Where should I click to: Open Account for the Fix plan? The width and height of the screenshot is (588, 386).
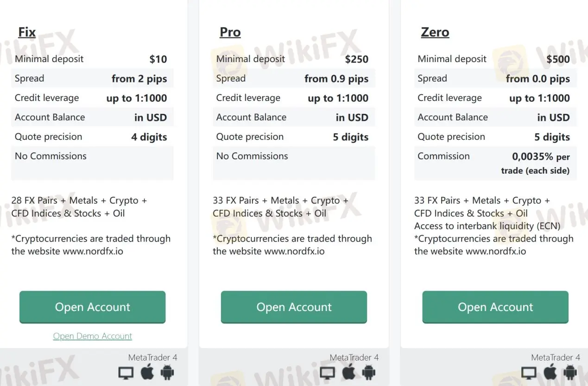(92, 307)
